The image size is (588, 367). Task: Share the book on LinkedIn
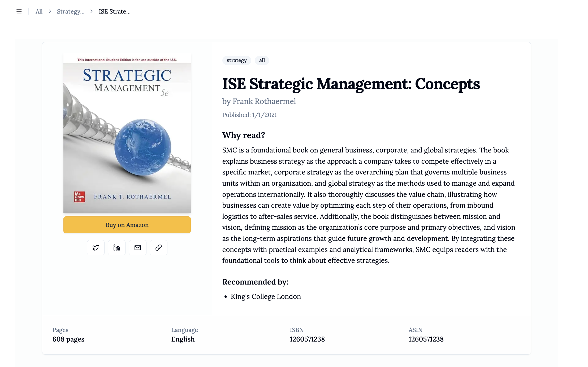click(116, 248)
